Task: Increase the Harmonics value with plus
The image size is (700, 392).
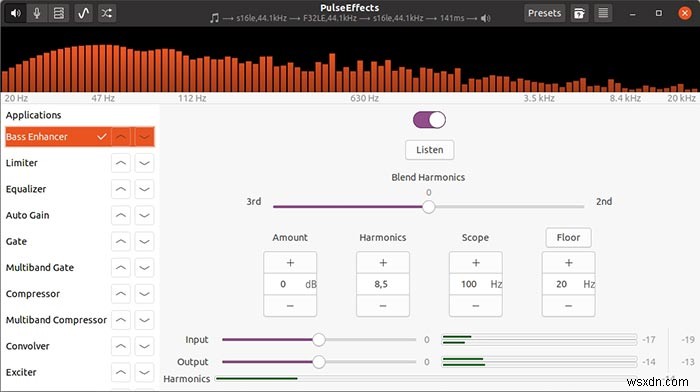Action: pos(383,263)
